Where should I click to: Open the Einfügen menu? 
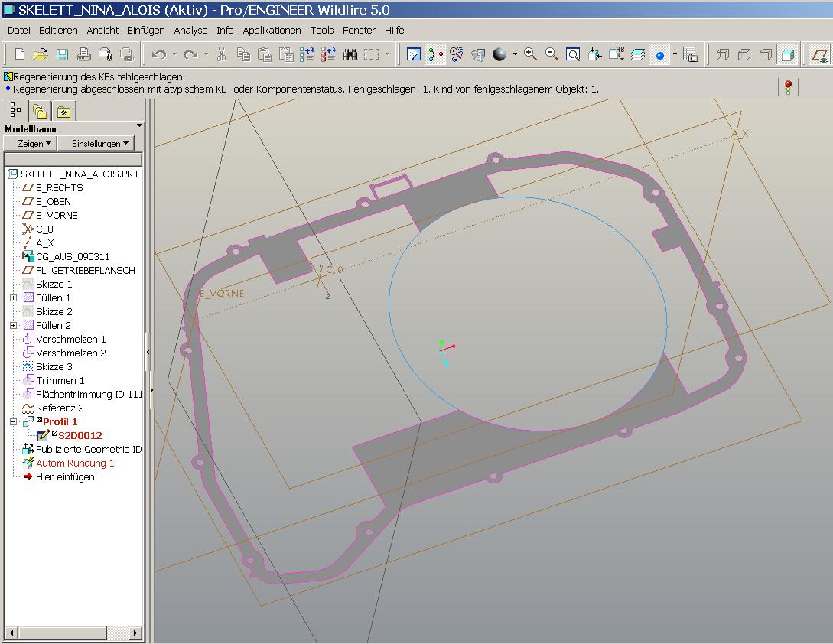click(x=146, y=31)
